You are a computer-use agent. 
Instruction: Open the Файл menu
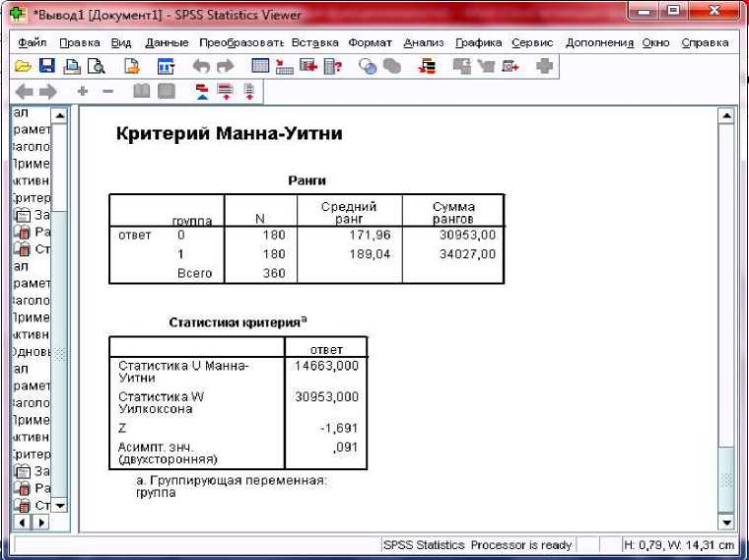(x=32, y=42)
